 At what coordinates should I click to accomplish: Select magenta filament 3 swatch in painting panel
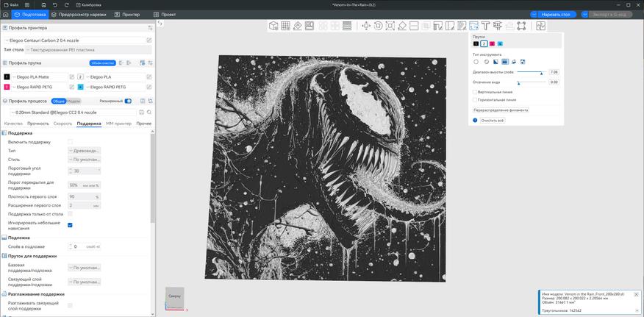492,43
